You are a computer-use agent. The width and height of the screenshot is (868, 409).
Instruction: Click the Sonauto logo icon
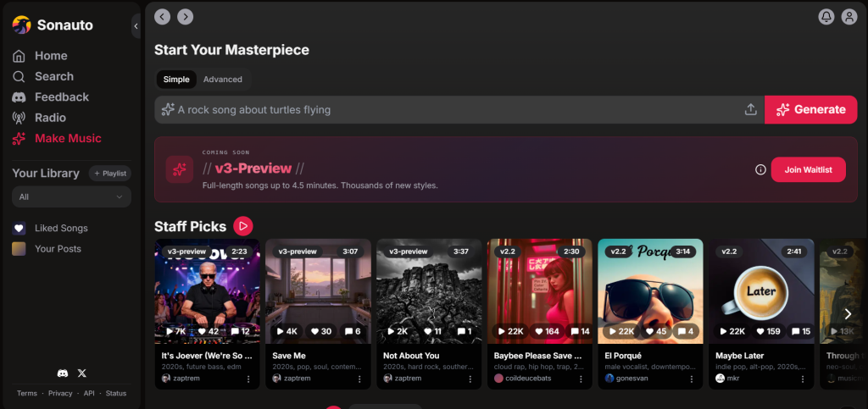(21, 25)
